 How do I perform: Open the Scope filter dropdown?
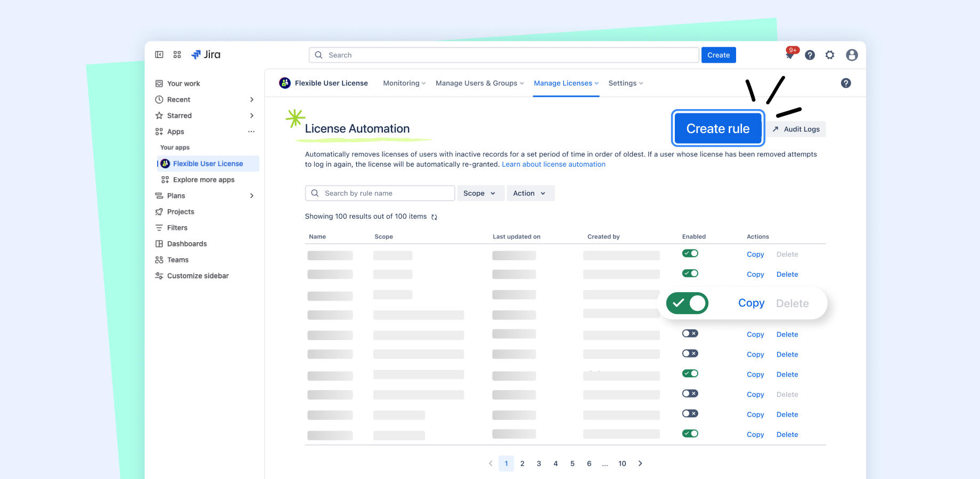[x=480, y=193]
